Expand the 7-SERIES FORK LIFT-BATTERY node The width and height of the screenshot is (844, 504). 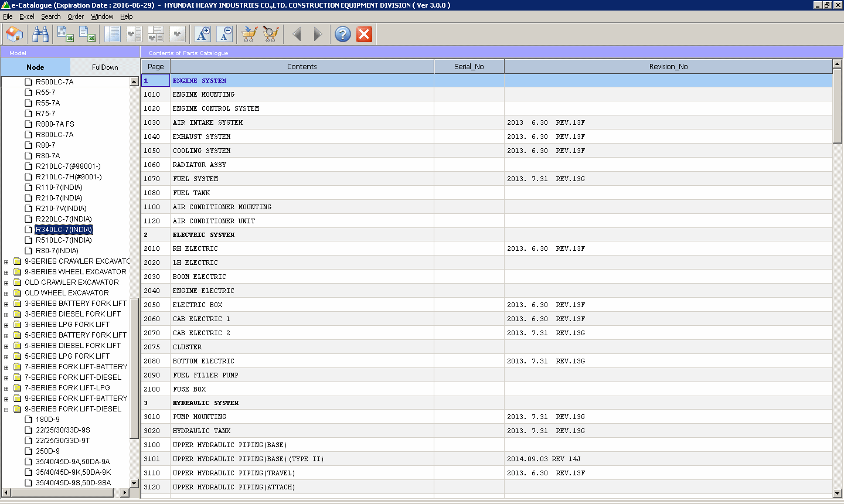[6, 367]
